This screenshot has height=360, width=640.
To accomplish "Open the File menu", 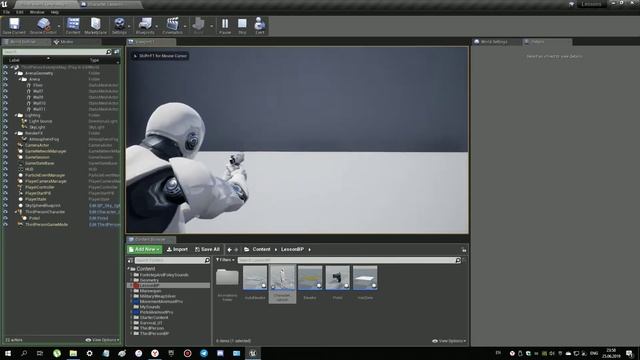I will (x=6, y=12).
